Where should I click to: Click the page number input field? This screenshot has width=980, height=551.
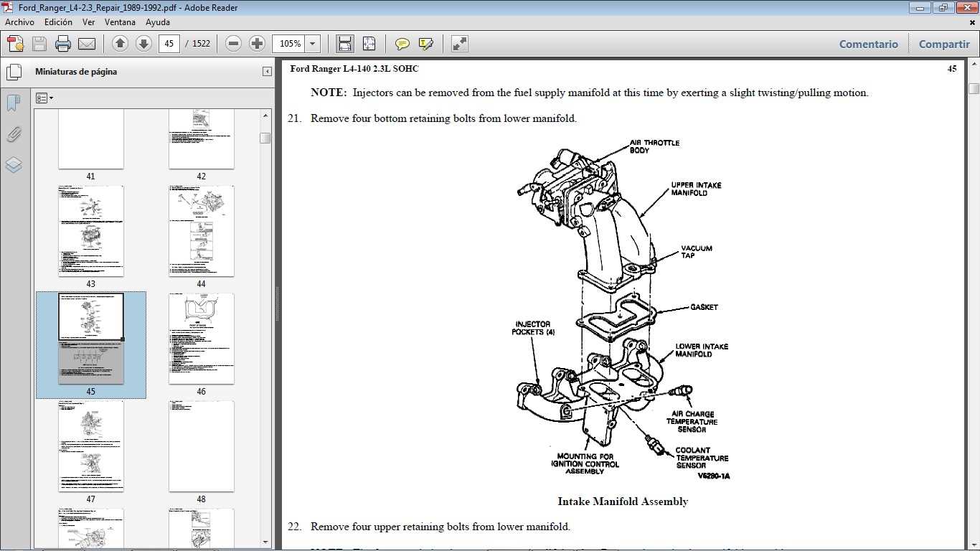[169, 44]
